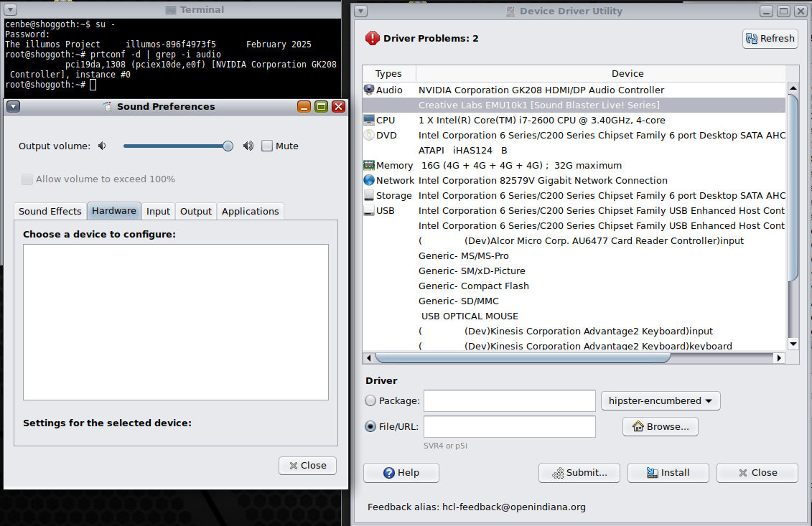This screenshot has width=812, height=526.
Task: Minimize the Device Driver Utility window
Action: (767, 11)
